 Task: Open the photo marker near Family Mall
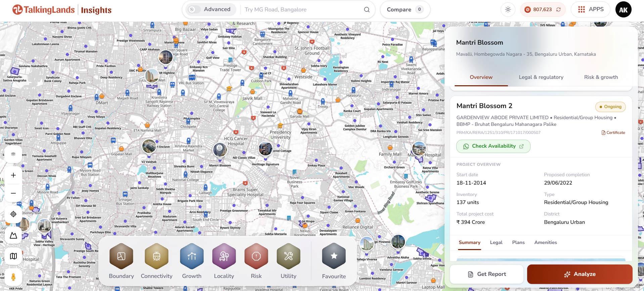pyautogui.click(x=419, y=148)
